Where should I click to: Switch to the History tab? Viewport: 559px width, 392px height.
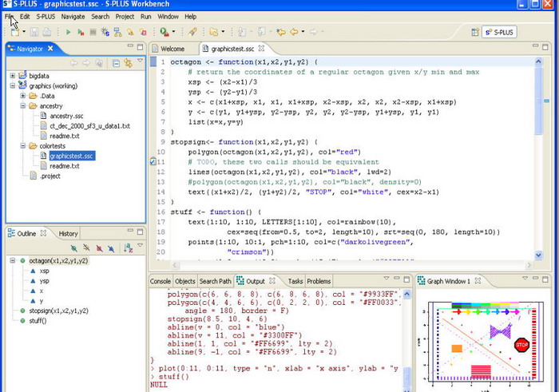tap(68, 233)
